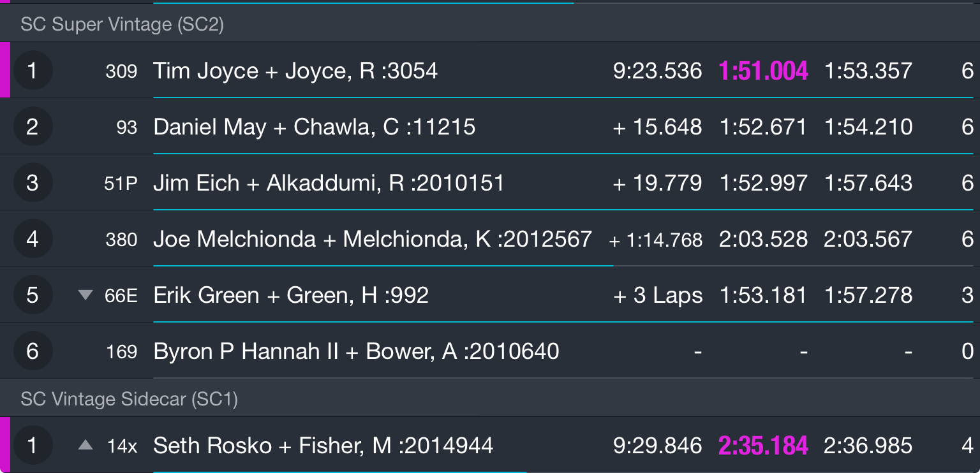Select bike number 51P
This screenshot has width=980, height=473.
click(x=121, y=183)
